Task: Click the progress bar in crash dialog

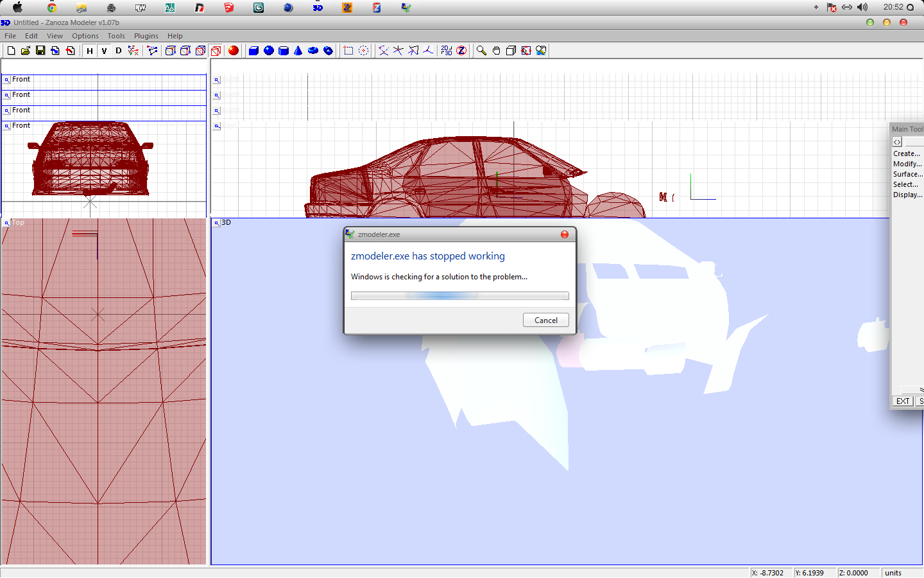Action: (x=460, y=296)
